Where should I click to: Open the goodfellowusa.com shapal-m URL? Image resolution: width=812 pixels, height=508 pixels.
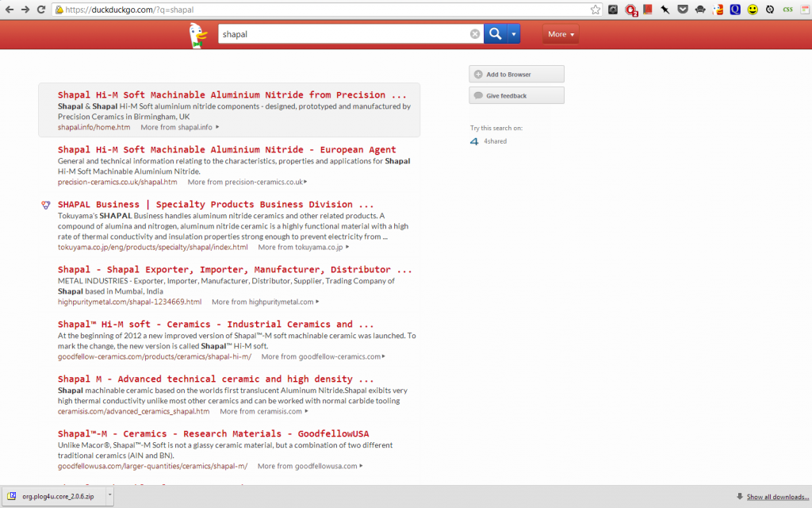click(153, 466)
